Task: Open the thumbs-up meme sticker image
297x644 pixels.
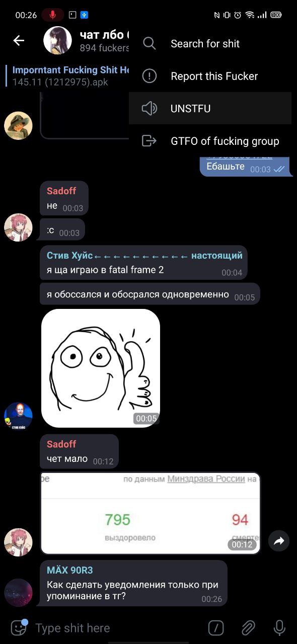Action: pos(101,368)
